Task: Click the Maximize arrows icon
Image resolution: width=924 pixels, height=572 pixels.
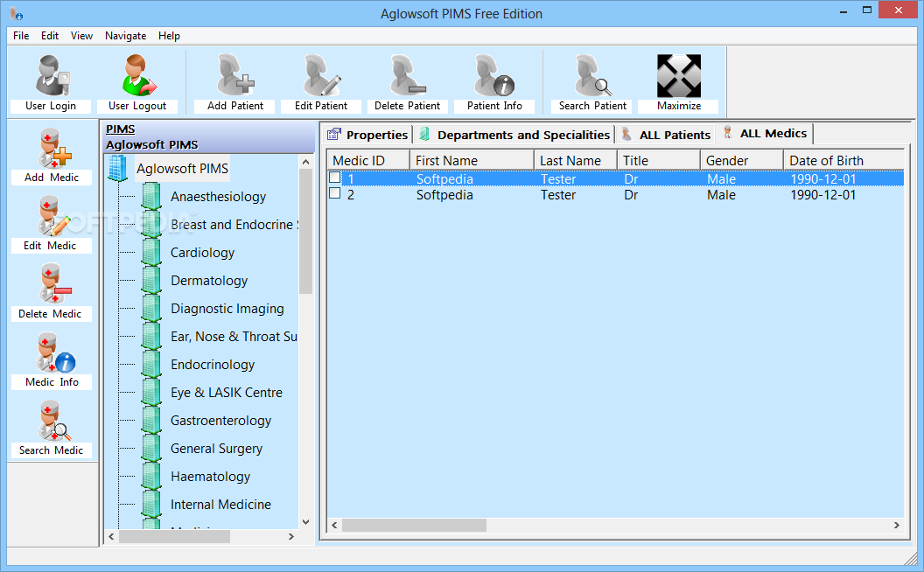Action: 679,75
